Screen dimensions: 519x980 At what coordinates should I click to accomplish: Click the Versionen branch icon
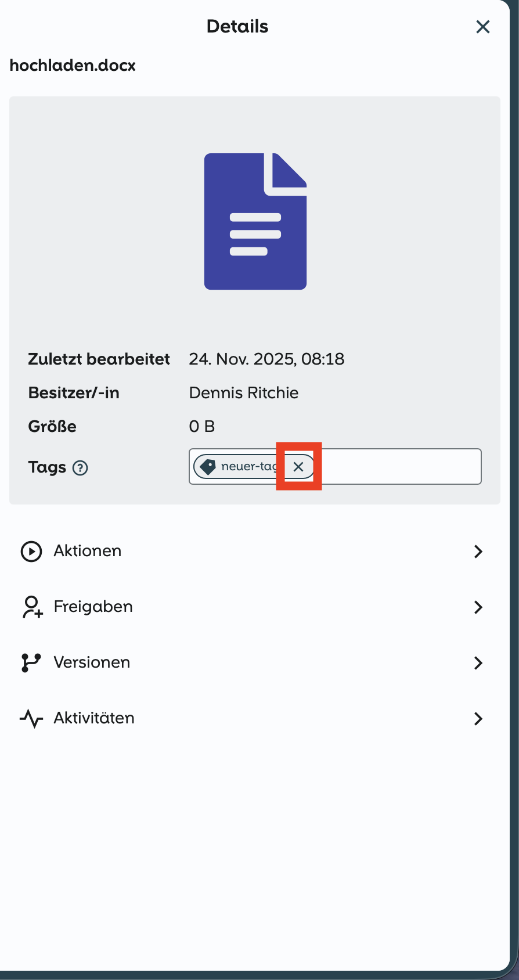click(31, 663)
